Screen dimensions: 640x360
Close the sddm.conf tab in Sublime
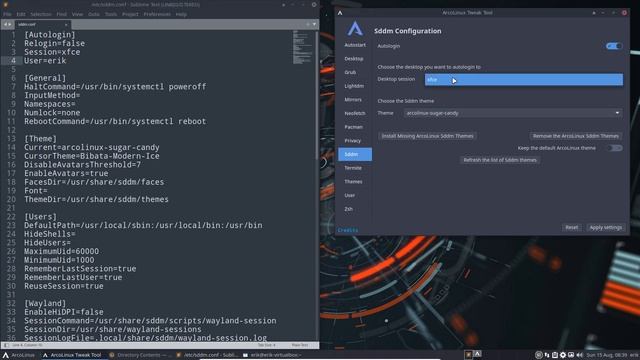[66, 24]
